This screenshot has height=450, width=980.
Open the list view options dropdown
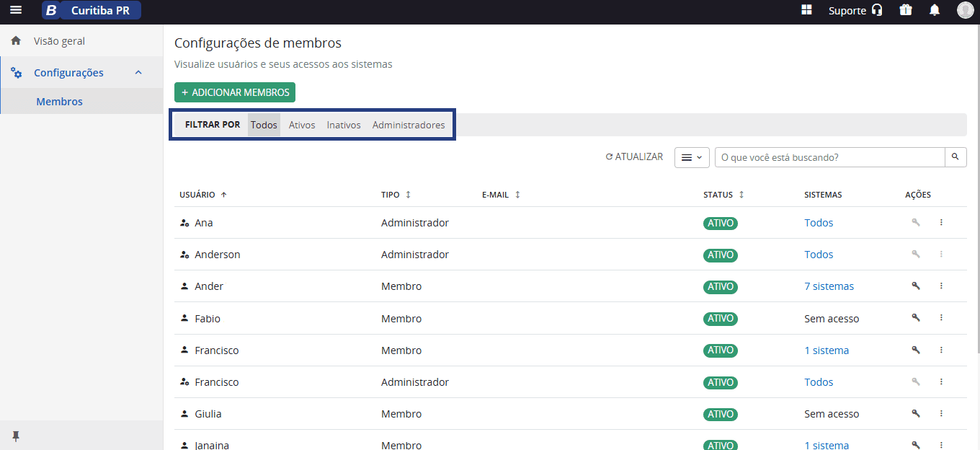(692, 157)
